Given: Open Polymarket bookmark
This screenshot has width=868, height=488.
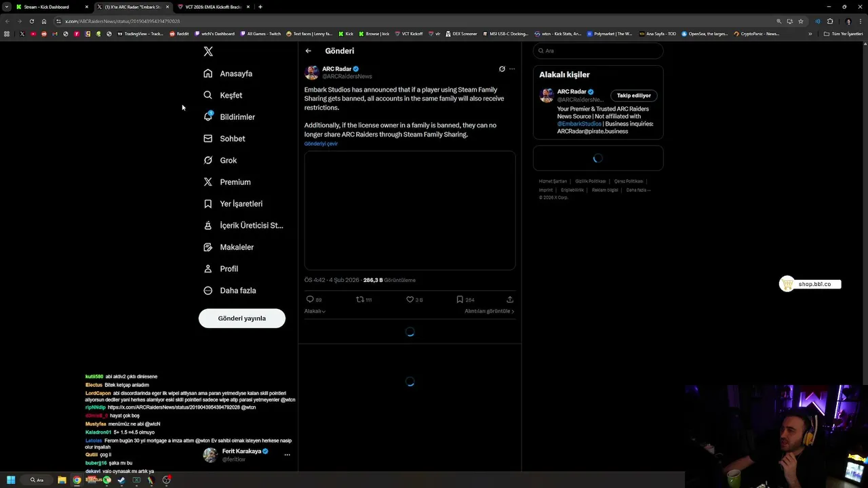Looking at the screenshot, I should point(610,34).
